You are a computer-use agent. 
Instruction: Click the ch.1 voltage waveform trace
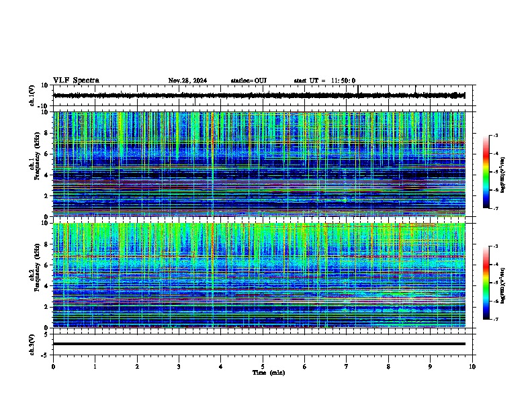pyautogui.click(x=259, y=95)
